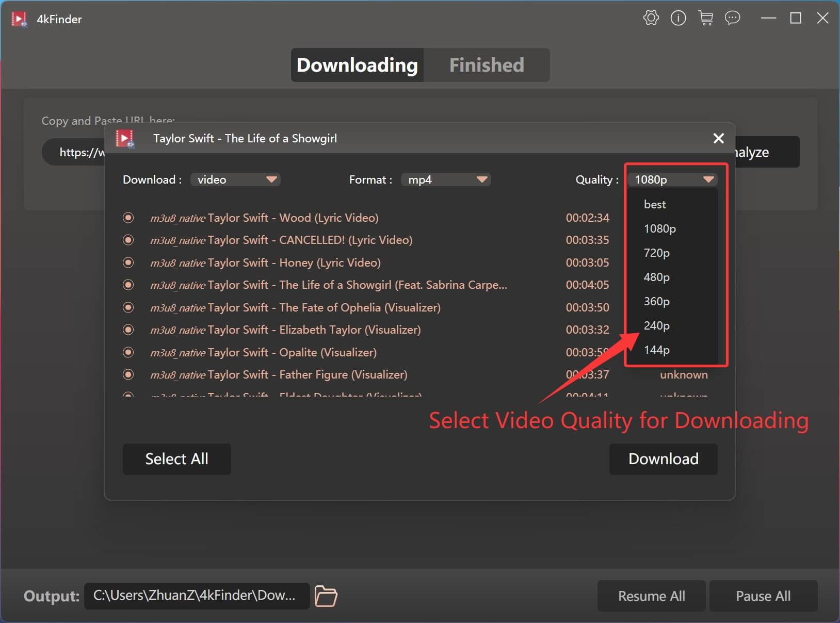The width and height of the screenshot is (840, 623).
Task: Click the playlist icon in the dialog header
Action: [x=125, y=138]
